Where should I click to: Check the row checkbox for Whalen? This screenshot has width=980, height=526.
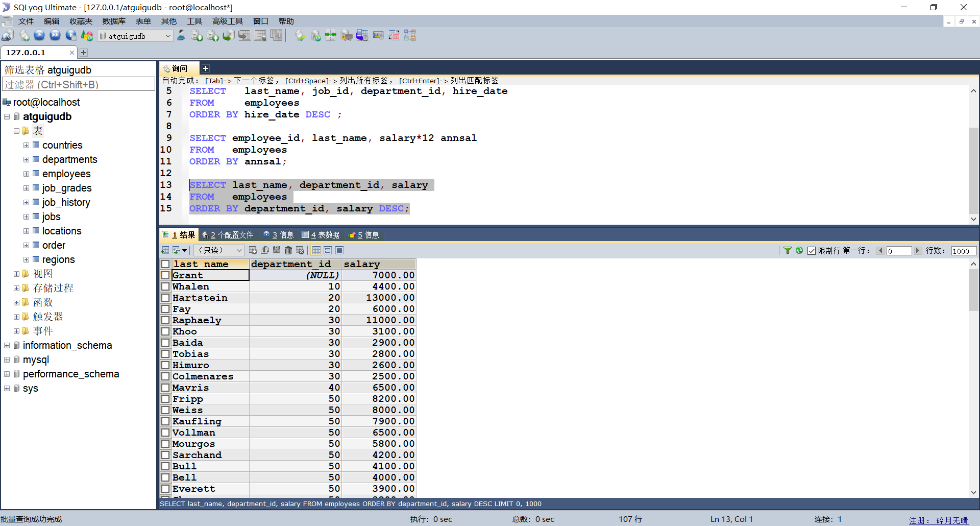pyautogui.click(x=165, y=286)
